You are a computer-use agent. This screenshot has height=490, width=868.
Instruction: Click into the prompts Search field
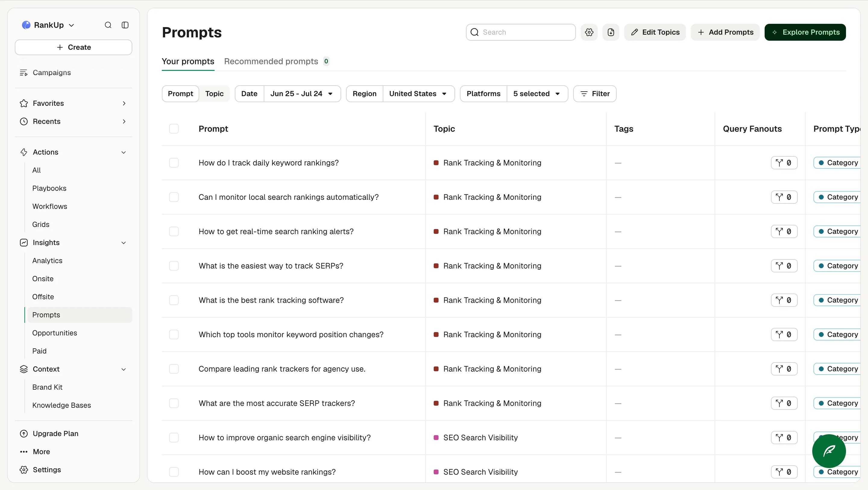(521, 32)
